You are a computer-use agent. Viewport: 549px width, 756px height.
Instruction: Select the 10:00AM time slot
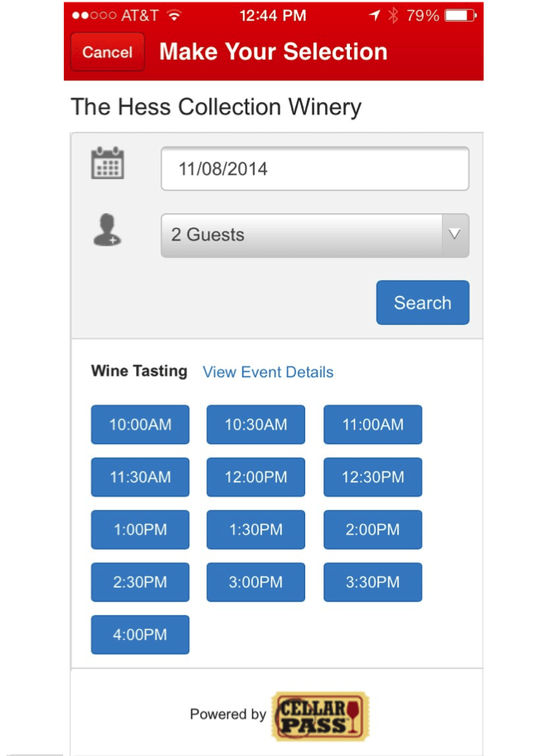tap(140, 424)
